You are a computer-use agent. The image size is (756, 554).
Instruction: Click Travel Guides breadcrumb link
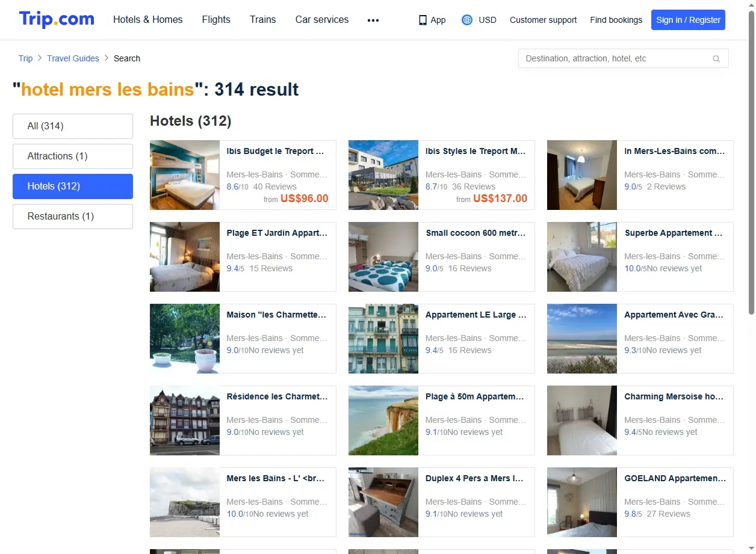(73, 58)
